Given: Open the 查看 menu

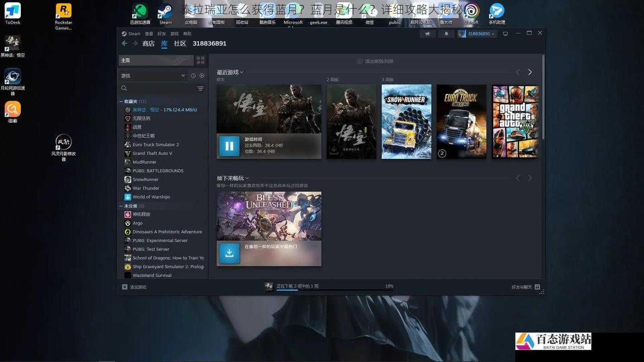Looking at the screenshot, I should [149, 34].
